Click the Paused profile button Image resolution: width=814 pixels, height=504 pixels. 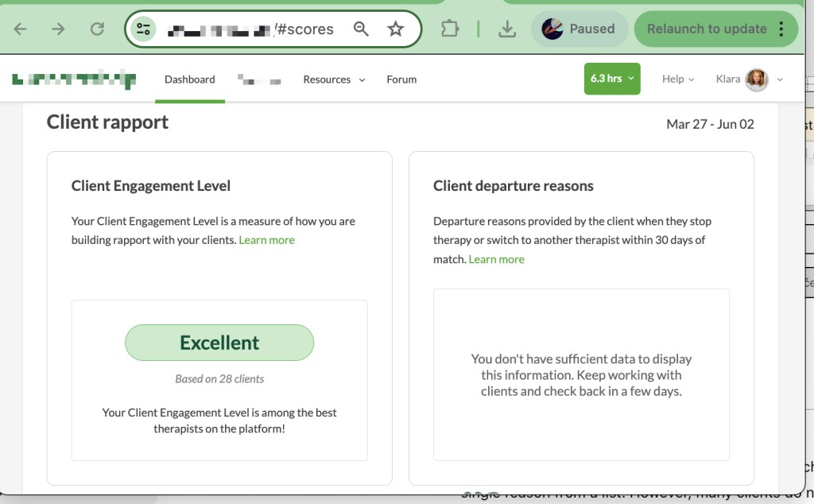pos(579,29)
